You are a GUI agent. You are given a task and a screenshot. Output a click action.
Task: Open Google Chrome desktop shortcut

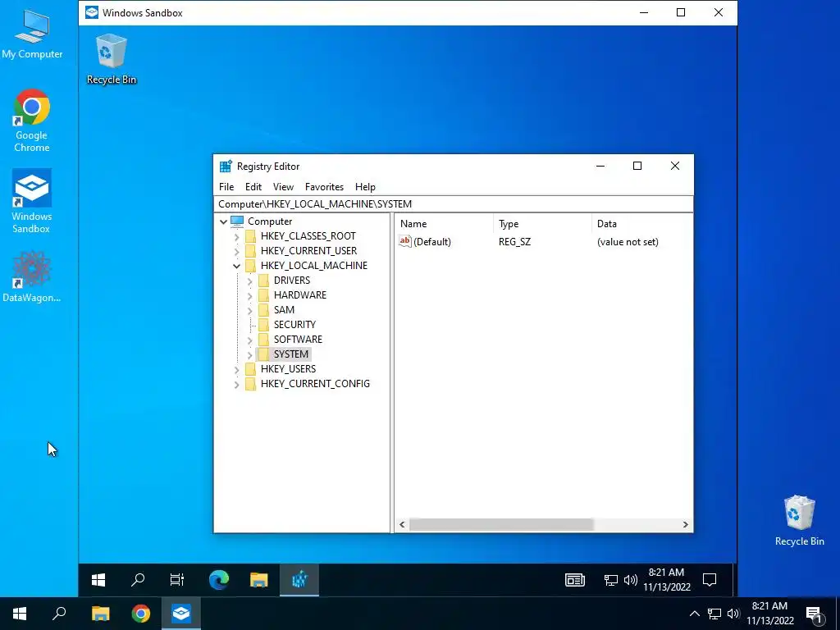coord(32,121)
